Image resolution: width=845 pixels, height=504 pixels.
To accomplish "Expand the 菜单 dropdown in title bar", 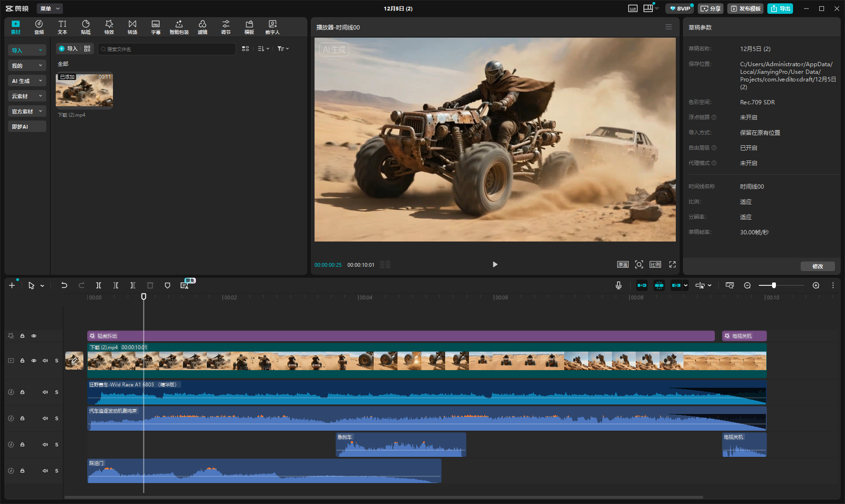I will 50,9.
